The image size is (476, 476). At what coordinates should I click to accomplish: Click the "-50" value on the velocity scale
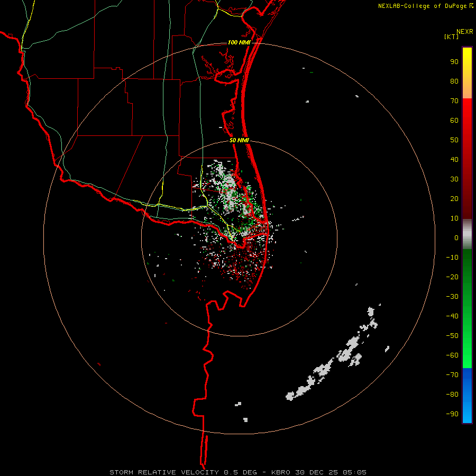click(x=452, y=335)
